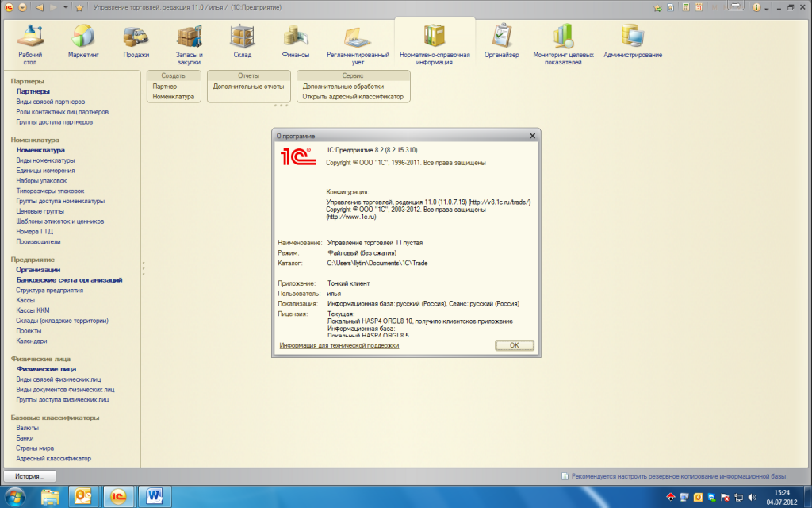This screenshot has height=508, width=812.
Task: Switch to Microsoft Word in the taskbar
Action: click(x=154, y=497)
